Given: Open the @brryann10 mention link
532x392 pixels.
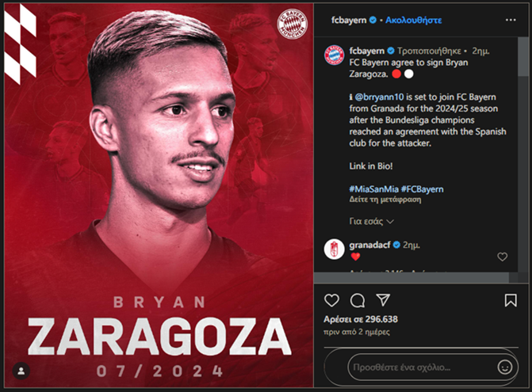Looking at the screenshot, I should click(x=379, y=97).
